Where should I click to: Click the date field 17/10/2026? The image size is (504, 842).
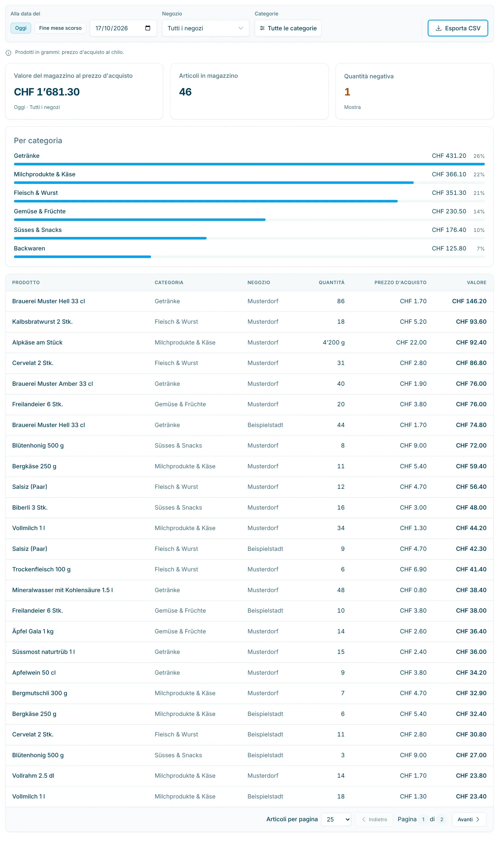(x=123, y=28)
